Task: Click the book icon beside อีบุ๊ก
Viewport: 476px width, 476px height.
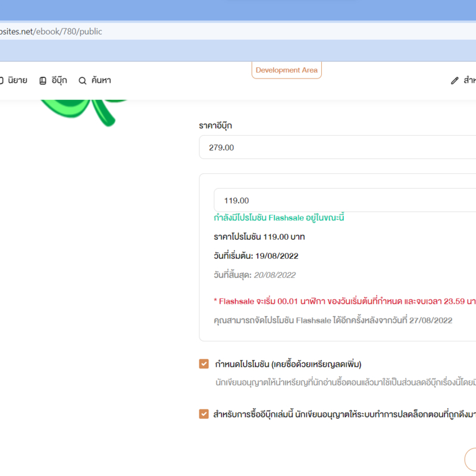Action: 43,80
